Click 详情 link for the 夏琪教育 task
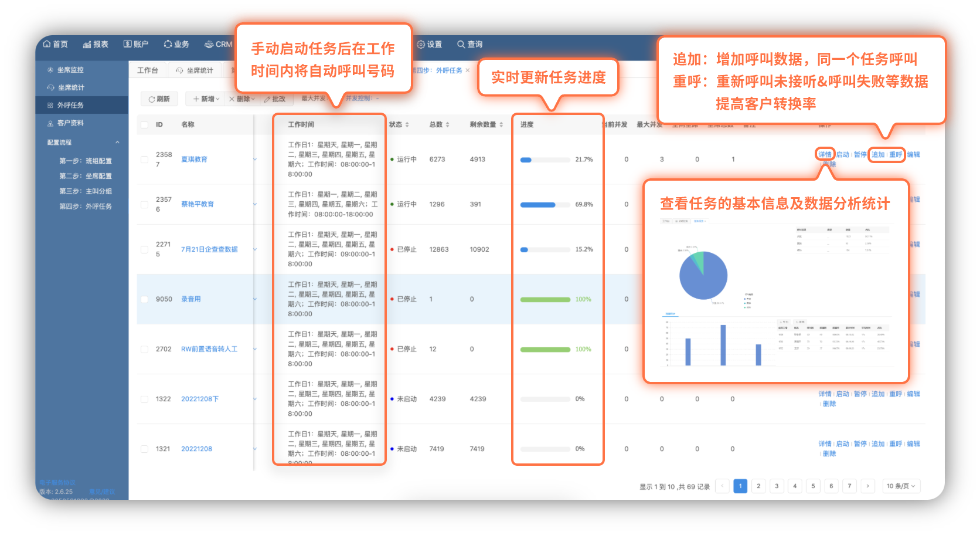This screenshot has width=980, height=535. tap(825, 155)
